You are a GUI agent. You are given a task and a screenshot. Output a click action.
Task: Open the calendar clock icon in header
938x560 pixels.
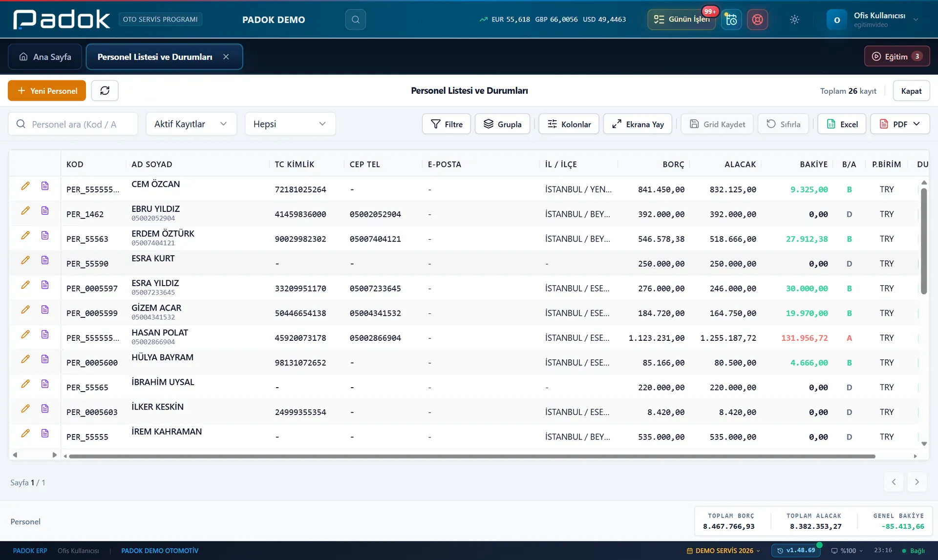[731, 20]
